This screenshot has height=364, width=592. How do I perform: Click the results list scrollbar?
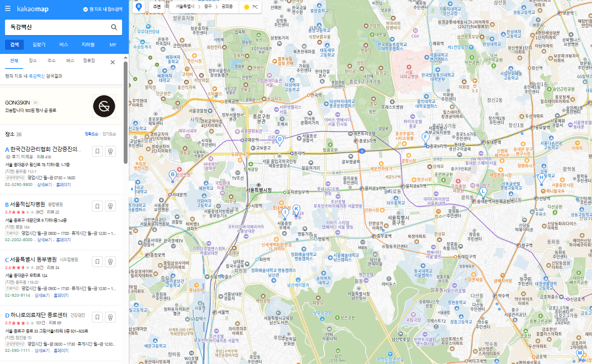tap(125, 113)
